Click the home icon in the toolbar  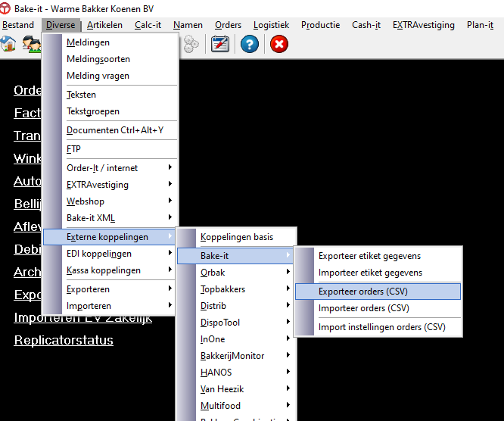click(8, 44)
